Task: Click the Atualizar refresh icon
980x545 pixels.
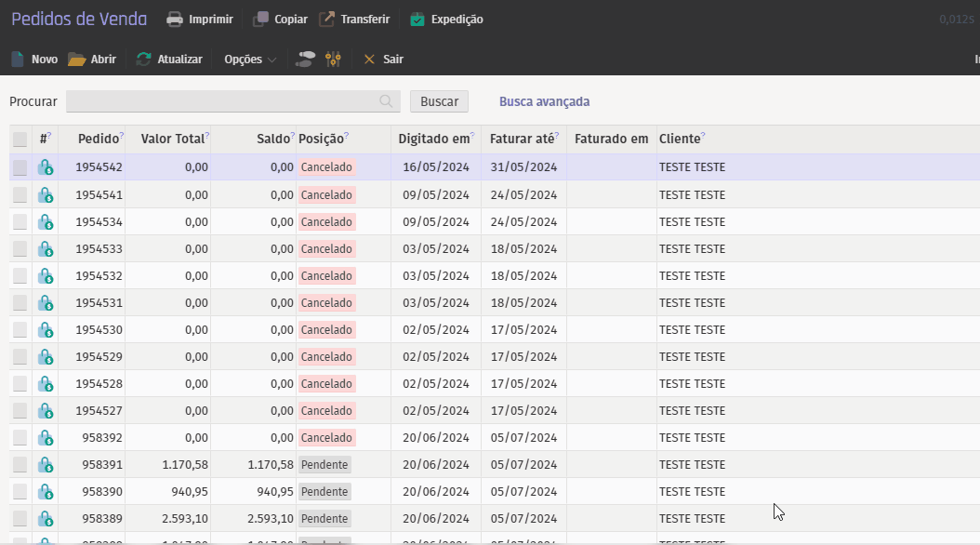Action: [x=143, y=59]
